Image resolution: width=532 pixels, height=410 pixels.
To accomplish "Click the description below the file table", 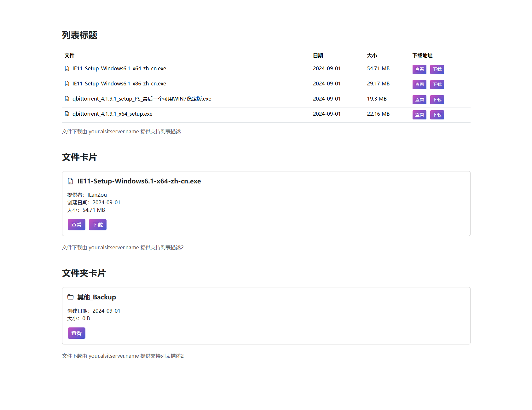I will pyautogui.click(x=121, y=131).
